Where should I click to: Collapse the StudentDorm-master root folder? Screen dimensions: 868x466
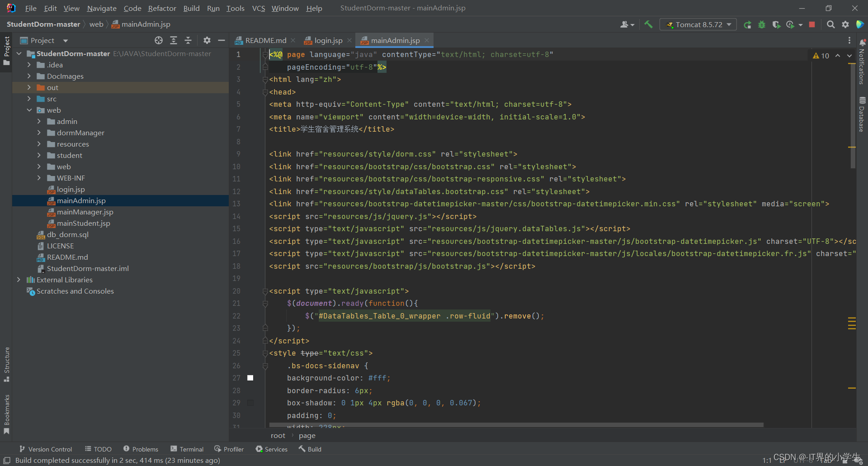(19, 53)
